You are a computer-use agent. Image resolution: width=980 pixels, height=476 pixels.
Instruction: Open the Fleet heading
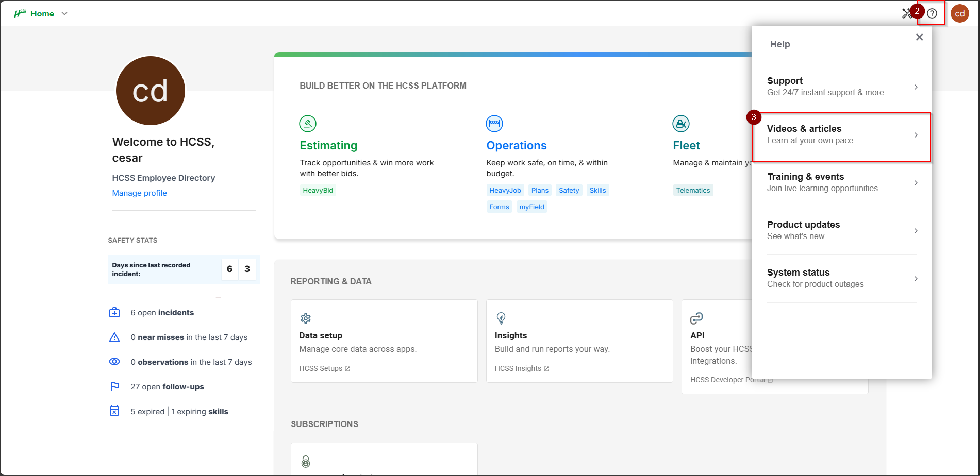[x=687, y=146]
